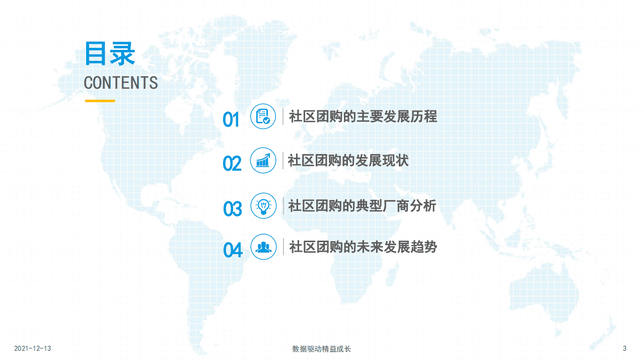Viewport: 644px width, 362px height.
Task: Click the CONTENTS subtitle text
Action: click(121, 82)
